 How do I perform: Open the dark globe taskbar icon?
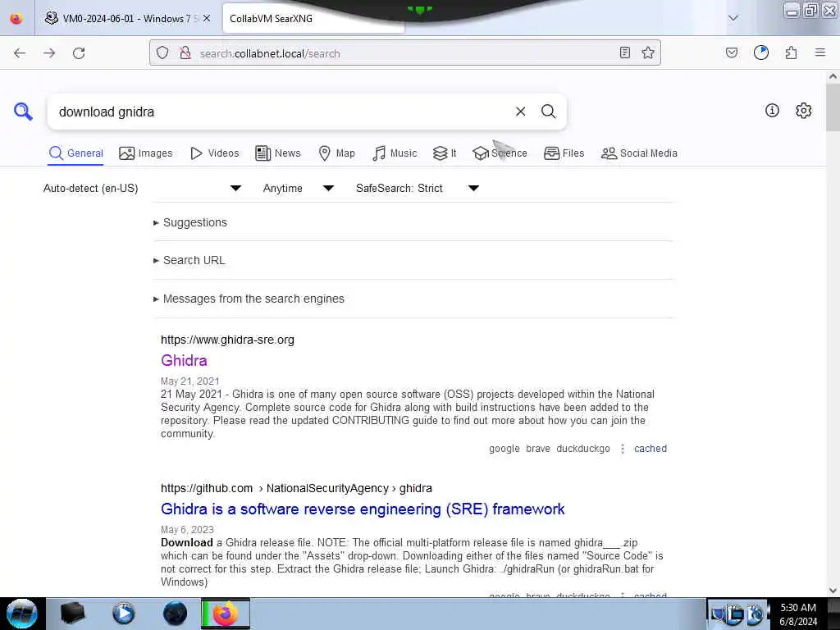pos(175,614)
